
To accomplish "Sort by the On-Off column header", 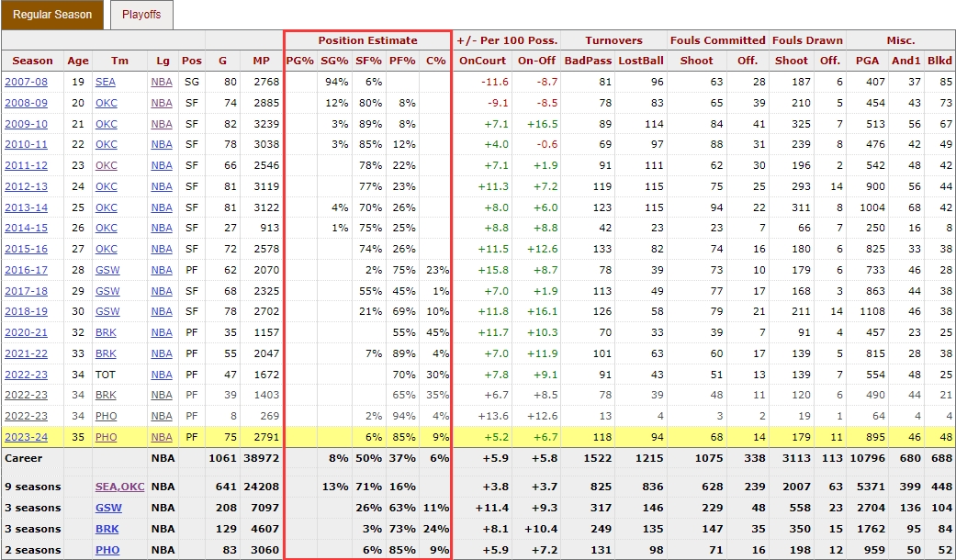I will tap(536, 61).
